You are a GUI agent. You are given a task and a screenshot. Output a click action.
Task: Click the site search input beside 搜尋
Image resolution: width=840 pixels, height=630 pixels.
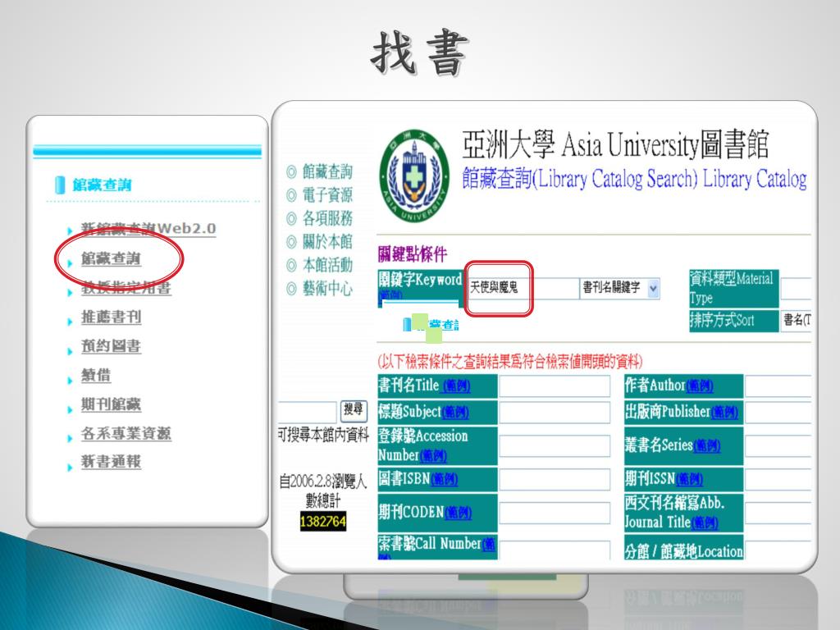pyautogui.click(x=307, y=412)
